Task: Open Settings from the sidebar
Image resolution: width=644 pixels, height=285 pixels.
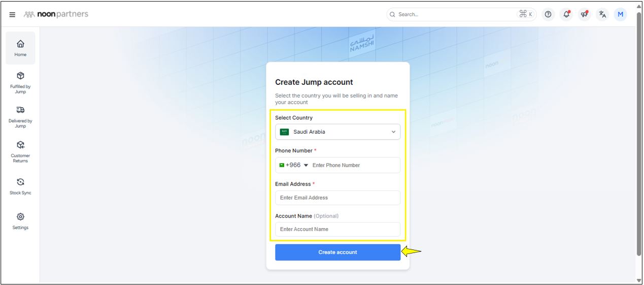Action: coord(20,221)
